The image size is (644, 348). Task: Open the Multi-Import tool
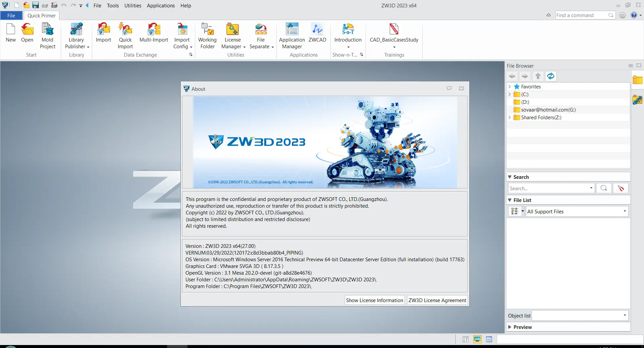[154, 32]
